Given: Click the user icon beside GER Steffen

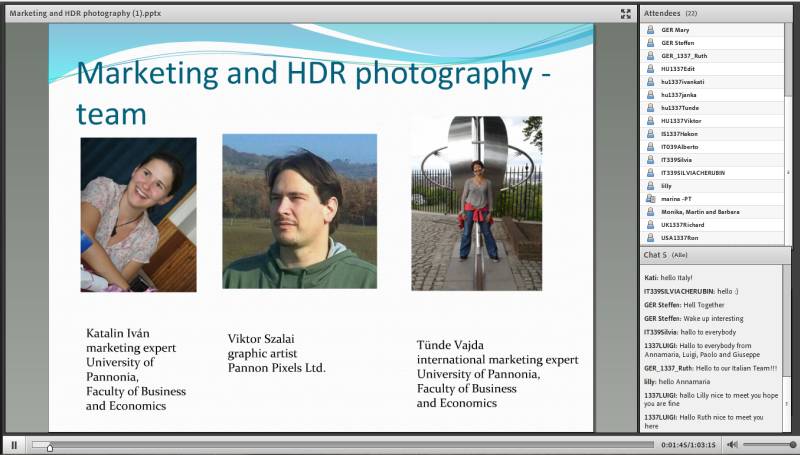Looking at the screenshot, I should [x=650, y=43].
